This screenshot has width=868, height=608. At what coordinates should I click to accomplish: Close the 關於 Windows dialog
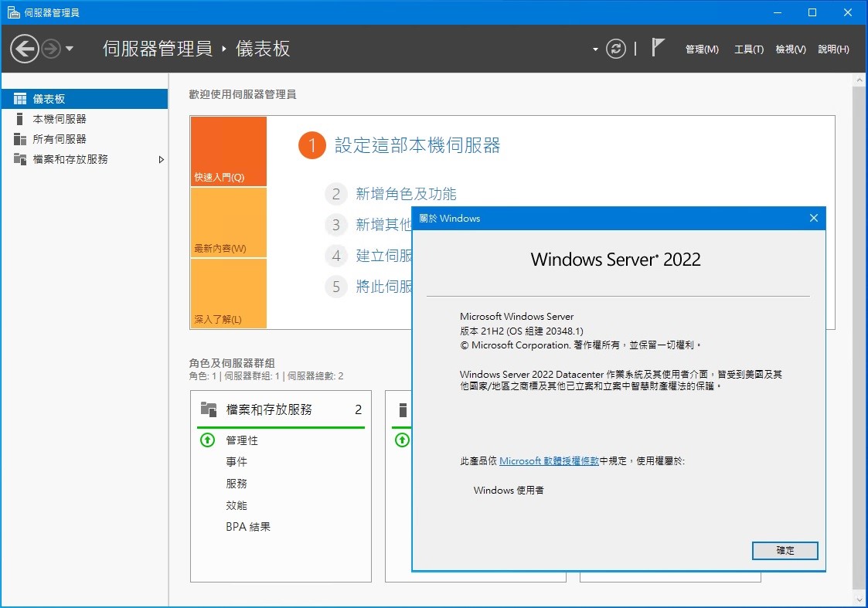[814, 218]
